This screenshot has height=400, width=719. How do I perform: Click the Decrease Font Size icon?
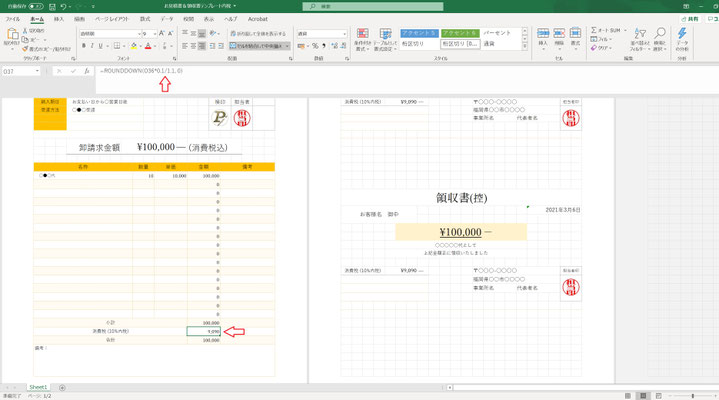170,33
